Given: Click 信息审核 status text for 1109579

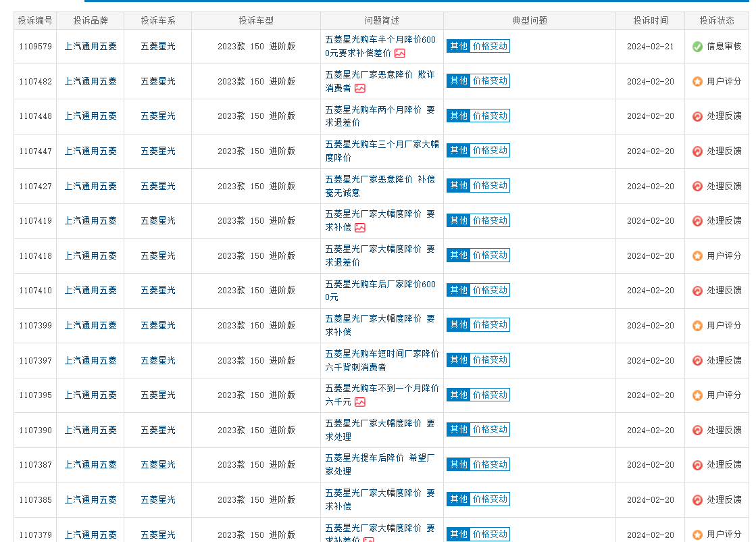Looking at the screenshot, I should pos(724,46).
